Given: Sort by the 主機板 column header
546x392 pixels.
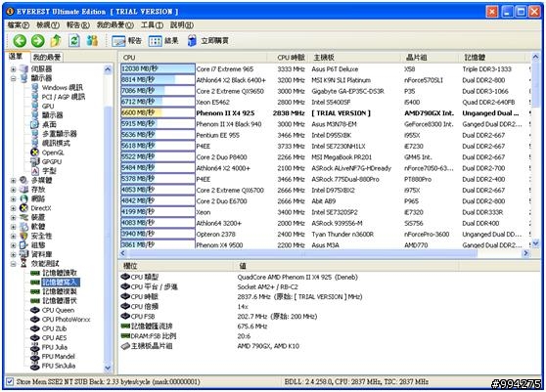Looking at the screenshot, I should (x=356, y=58).
